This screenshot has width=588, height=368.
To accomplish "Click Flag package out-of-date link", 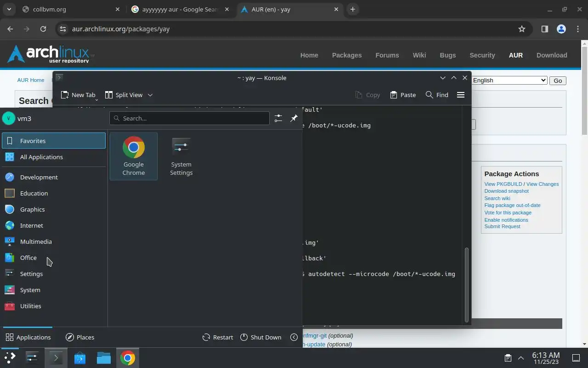I will 512,205.
